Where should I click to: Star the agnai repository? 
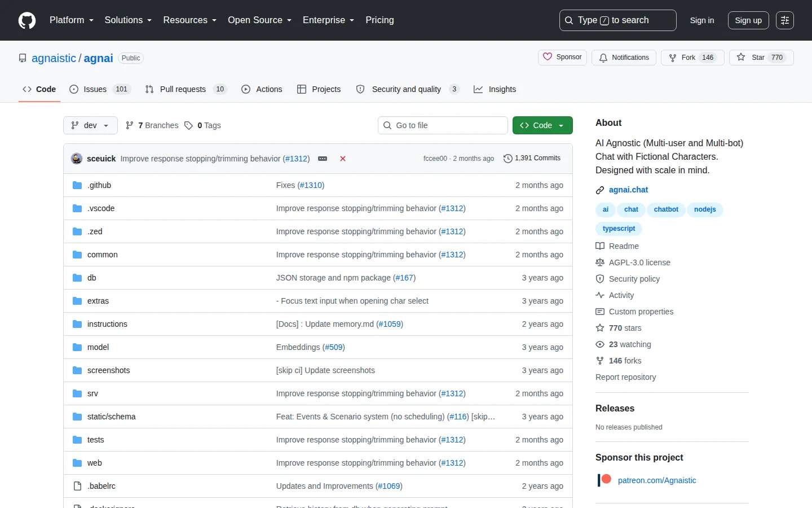(761, 58)
